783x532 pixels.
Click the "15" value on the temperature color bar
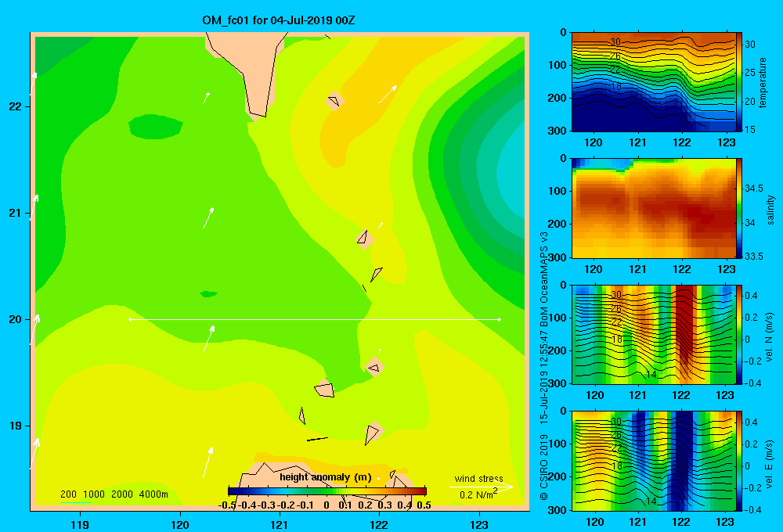click(x=750, y=129)
